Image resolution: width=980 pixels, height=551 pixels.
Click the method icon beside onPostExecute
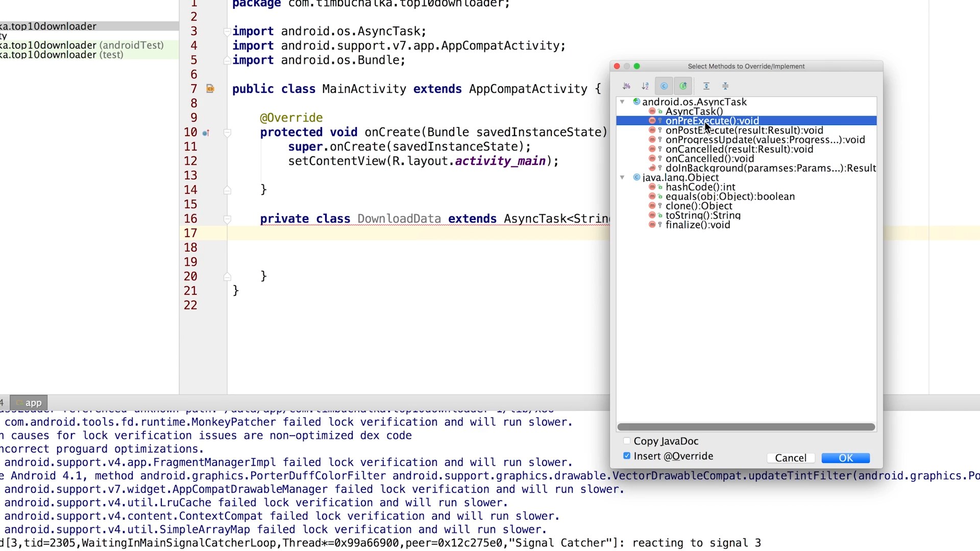652,131
